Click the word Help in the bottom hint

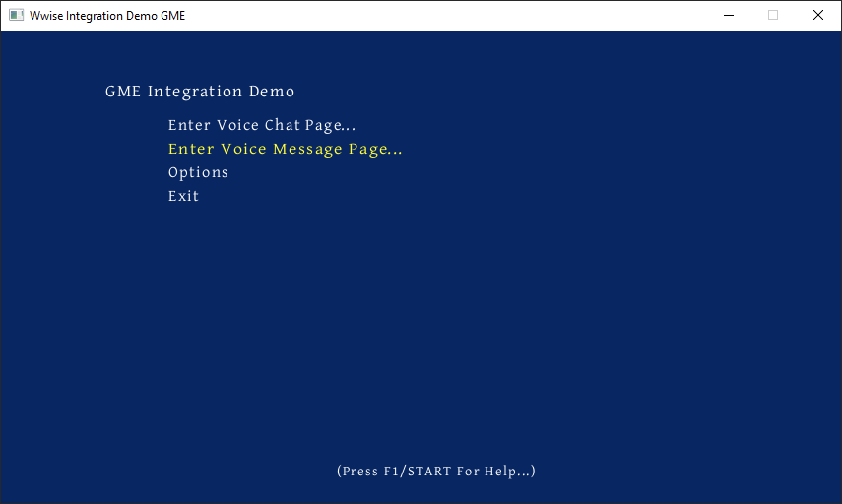tap(502, 471)
